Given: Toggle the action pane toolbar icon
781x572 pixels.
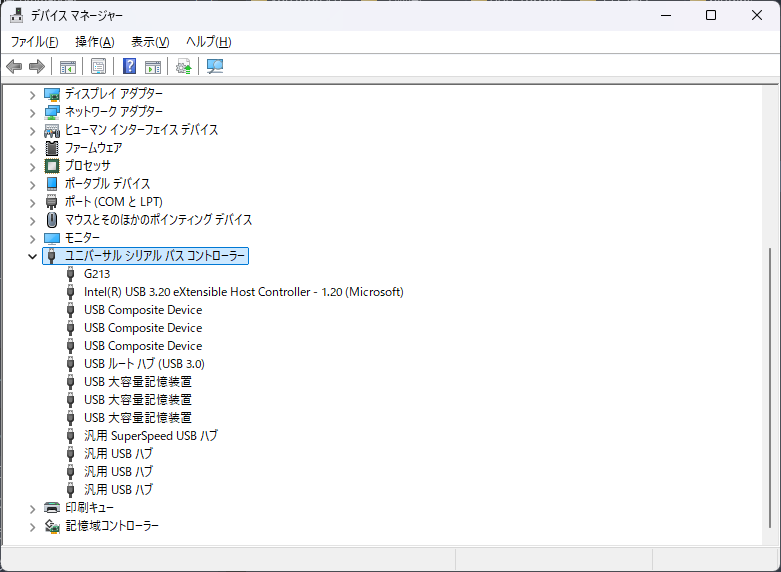Looking at the screenshot, I should point(153,66).
